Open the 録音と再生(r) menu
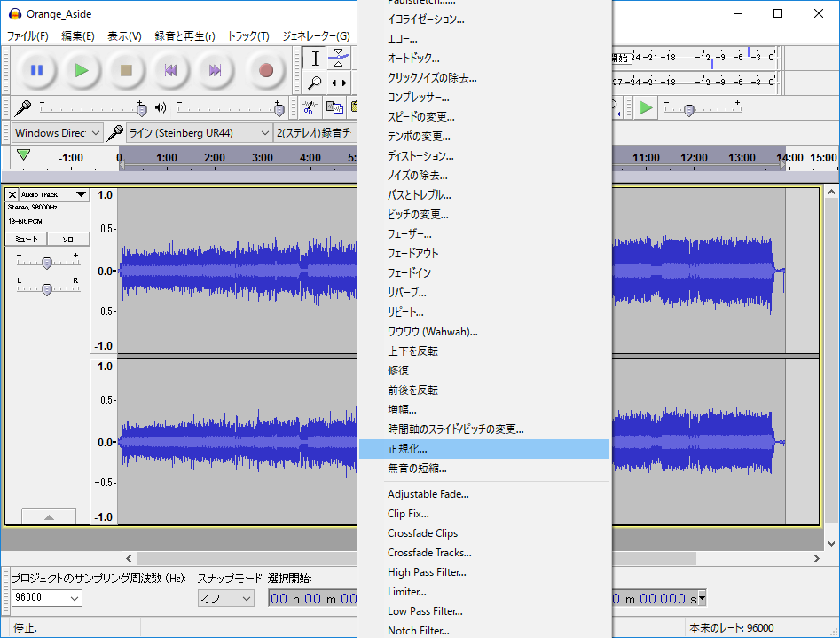 tap(184, 35)
